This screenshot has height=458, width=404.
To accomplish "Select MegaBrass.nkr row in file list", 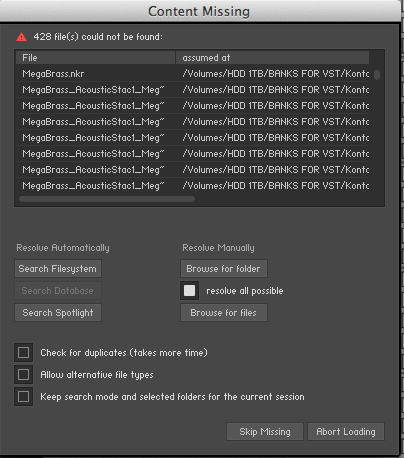I will click(192, 74).
